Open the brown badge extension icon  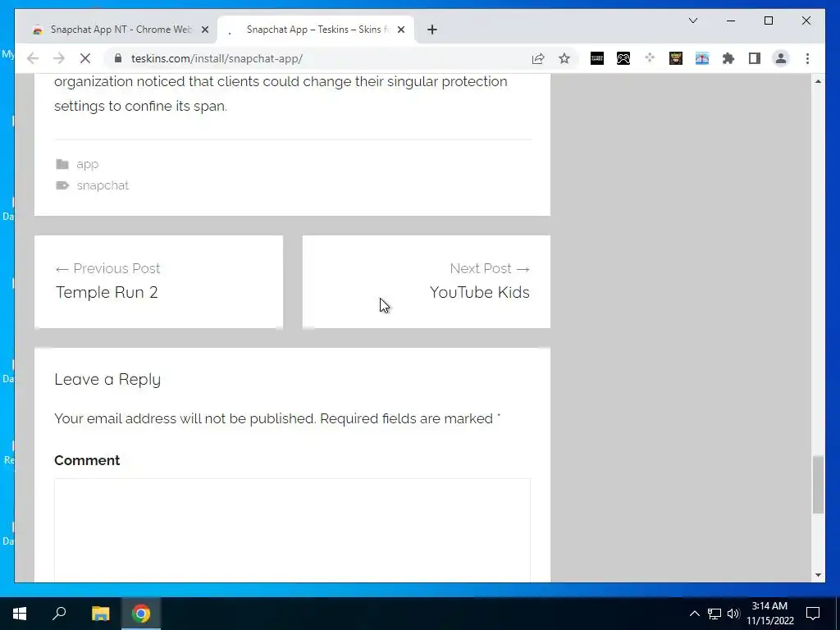pyautogui.click(x=676, y=58)
